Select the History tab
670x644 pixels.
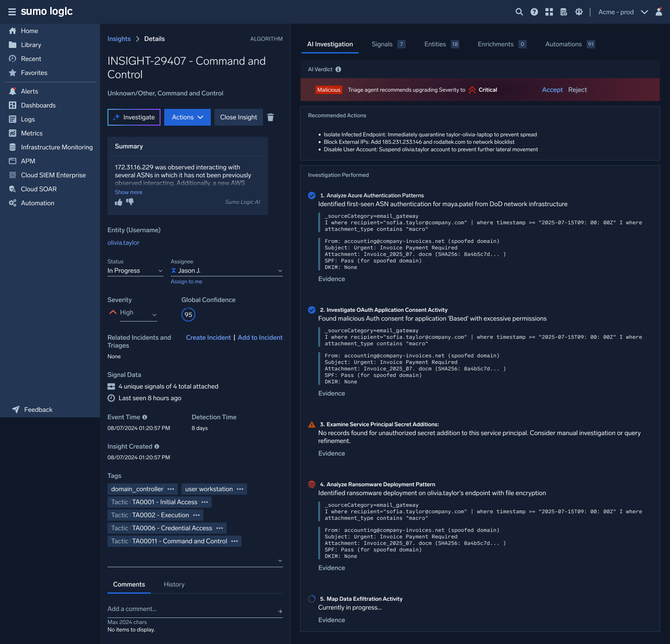click(x=174, y=584)
